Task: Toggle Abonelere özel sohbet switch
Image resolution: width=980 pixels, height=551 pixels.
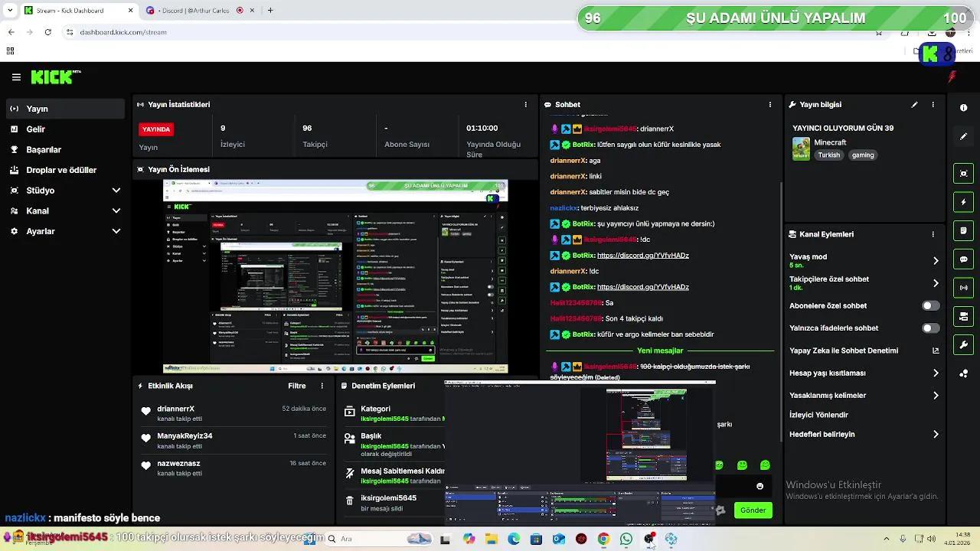Action: click(x=930, y=306)
